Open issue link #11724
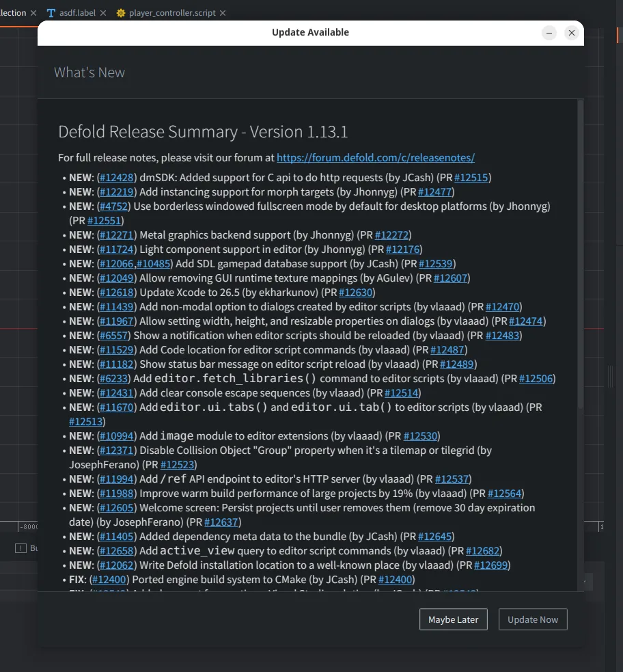The image size is (623, 672). tap(116, 250)
